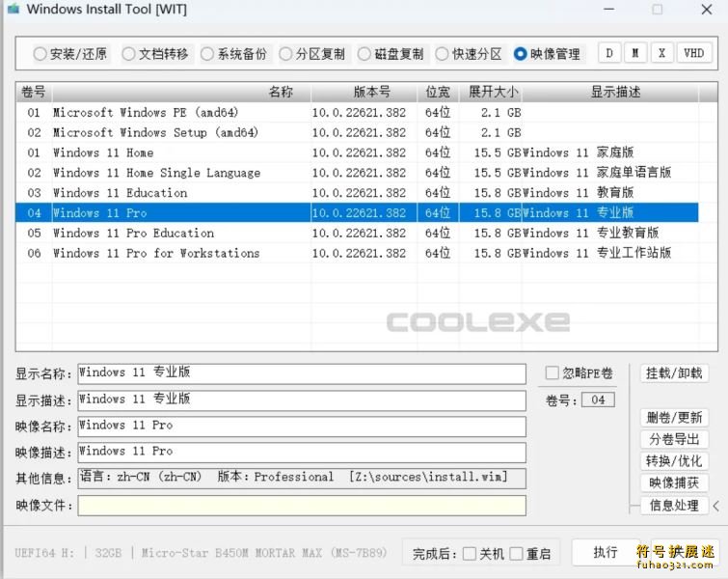Sort by the 名称 column header

pos(181,92)
